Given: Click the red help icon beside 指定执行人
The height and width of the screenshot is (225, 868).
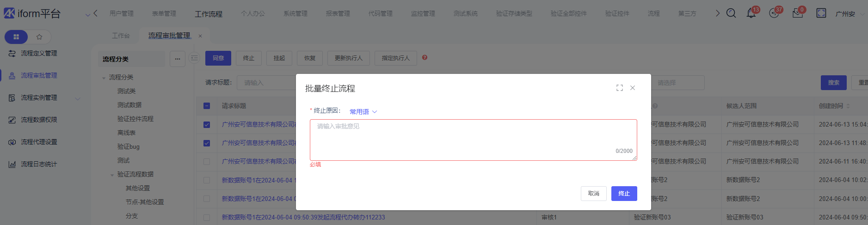Looking at the screenshot, I should pos(425,58).
